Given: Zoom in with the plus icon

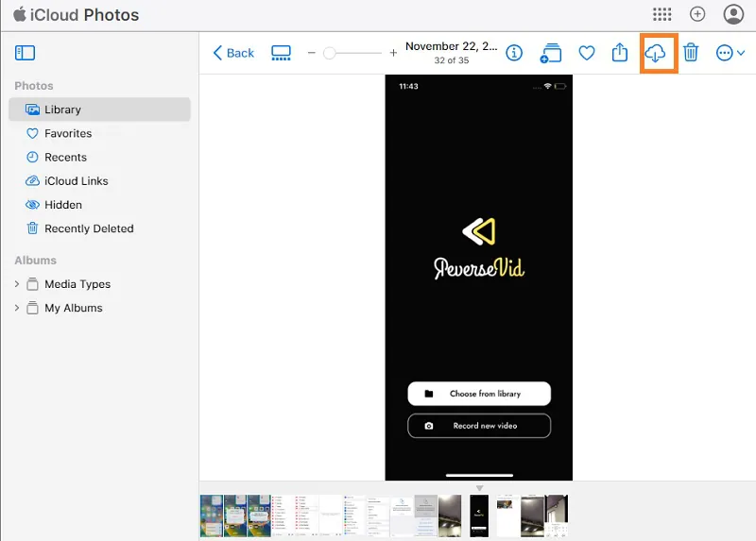Looking at the screenshot, I should pos(393,53).
